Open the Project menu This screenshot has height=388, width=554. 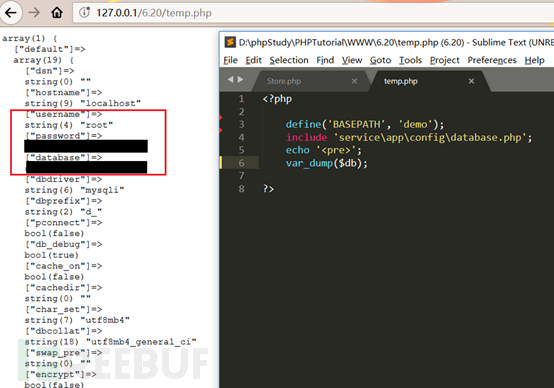[x=444, y=60]
